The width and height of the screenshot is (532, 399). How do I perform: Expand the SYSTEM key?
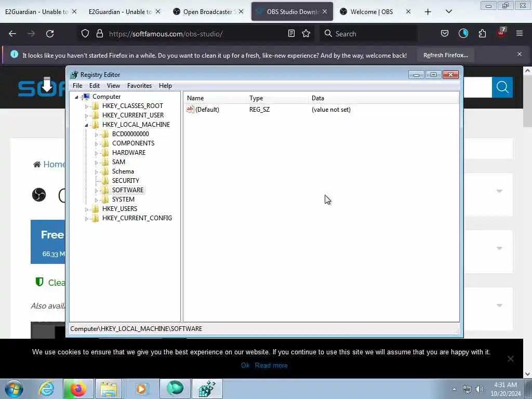(96, 200)
